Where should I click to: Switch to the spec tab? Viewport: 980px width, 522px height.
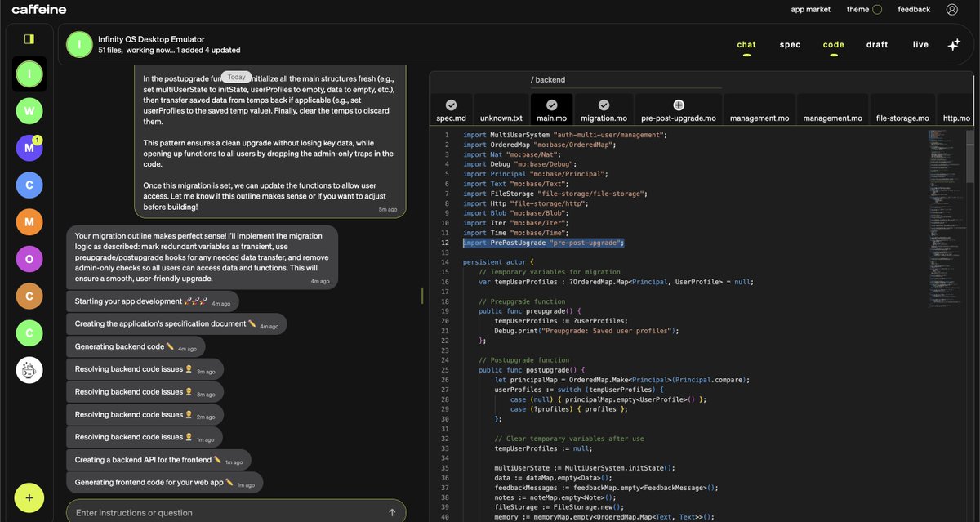click(x=790, y=45)
